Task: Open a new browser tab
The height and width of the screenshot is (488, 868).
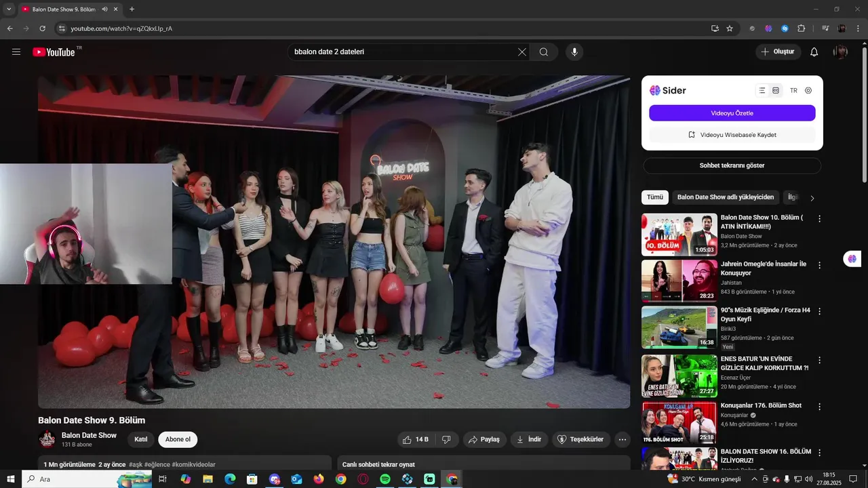Action: point(132,9)
